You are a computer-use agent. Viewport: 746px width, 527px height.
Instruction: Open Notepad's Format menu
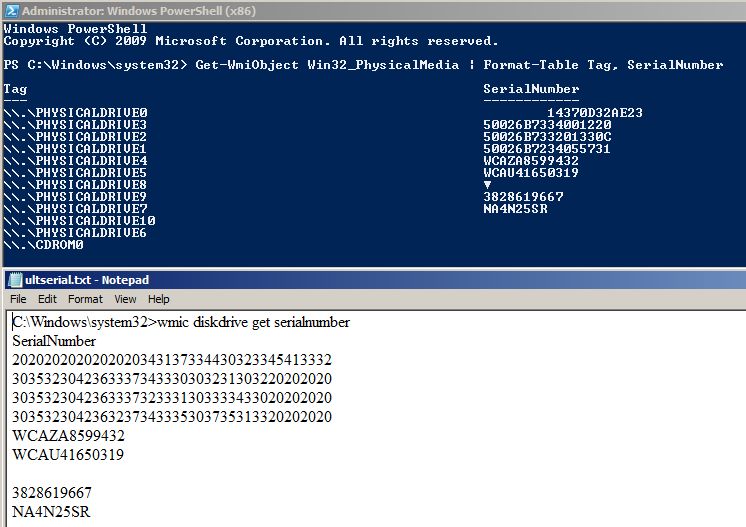(85, 299)
